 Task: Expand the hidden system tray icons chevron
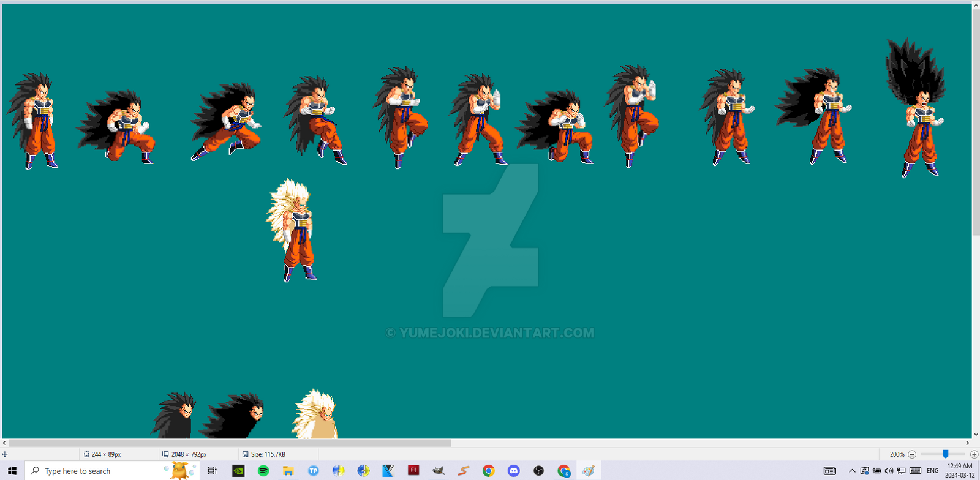click(852, 471)
